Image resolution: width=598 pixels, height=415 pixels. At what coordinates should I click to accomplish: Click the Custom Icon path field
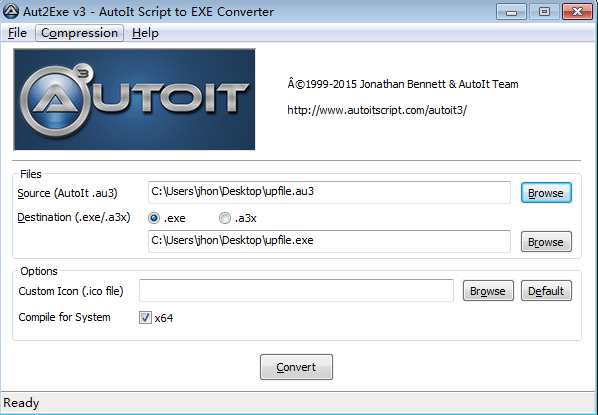pyautogui.click(x=296, y=290)
